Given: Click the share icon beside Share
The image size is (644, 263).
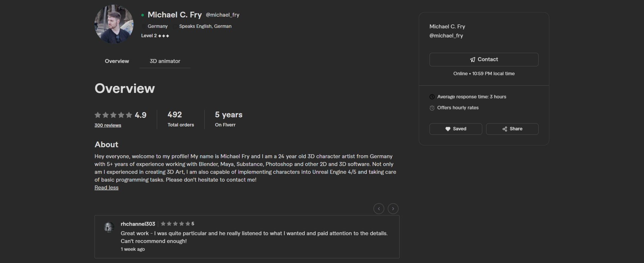Looking at the screenshot, I should click(x=505, y=129).
